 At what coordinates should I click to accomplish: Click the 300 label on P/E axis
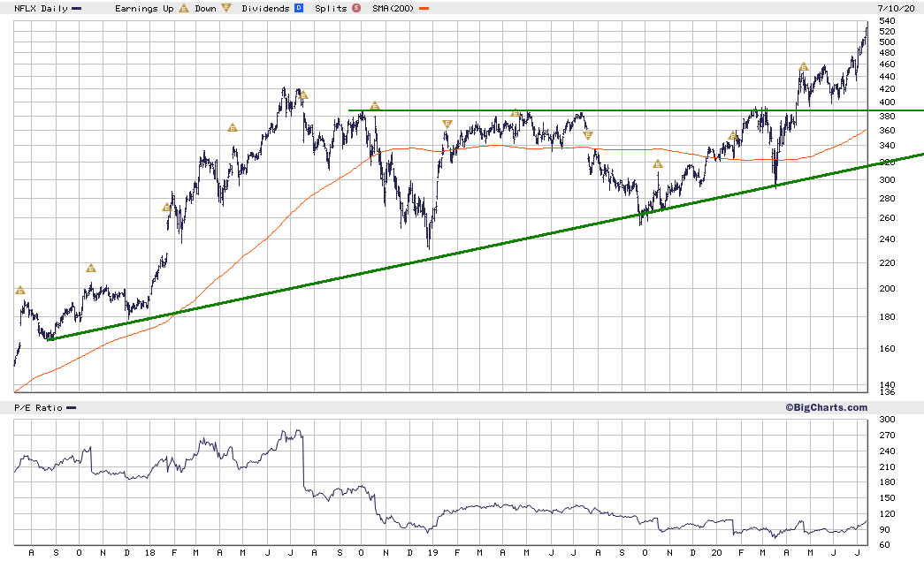886,419
